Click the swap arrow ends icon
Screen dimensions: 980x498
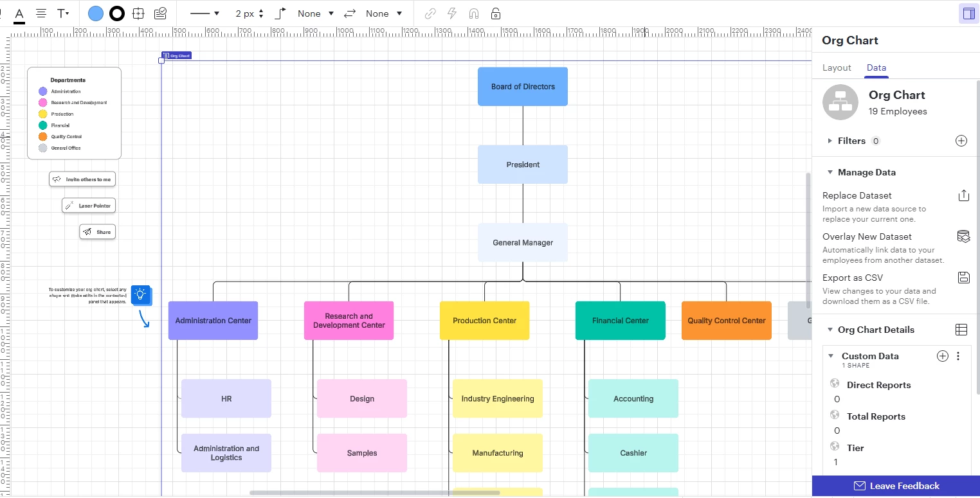point(350,13)
